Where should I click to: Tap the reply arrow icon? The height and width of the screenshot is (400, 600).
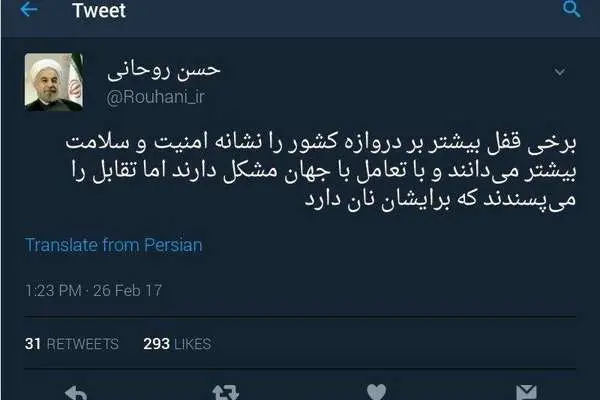(76, 393)
